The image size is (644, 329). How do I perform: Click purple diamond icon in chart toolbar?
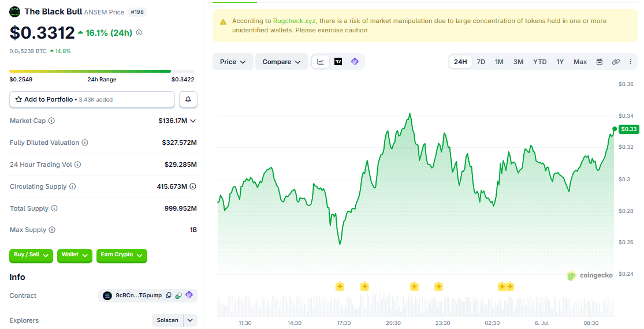click(355, 62)
